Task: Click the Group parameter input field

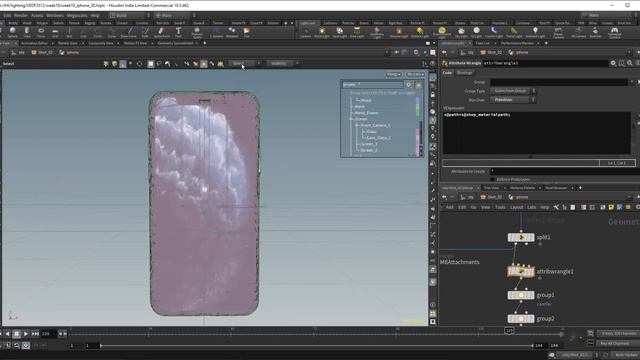Action: (559, 82)
